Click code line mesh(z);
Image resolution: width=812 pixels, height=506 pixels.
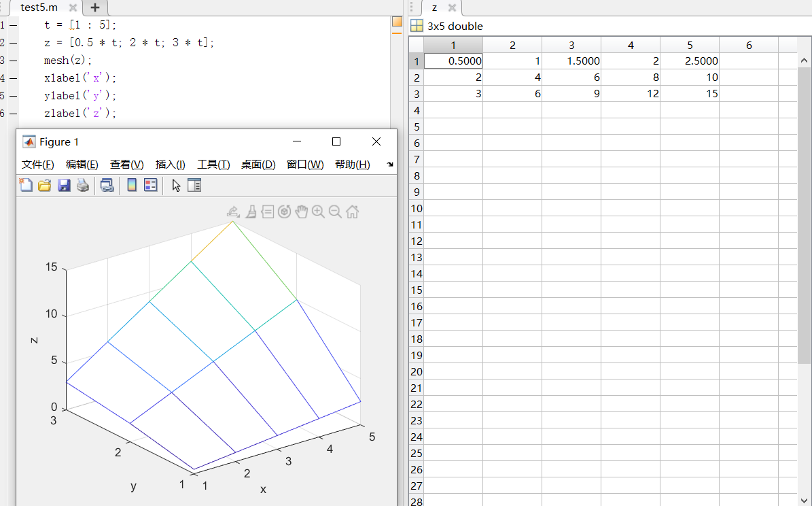coord(68,60)
